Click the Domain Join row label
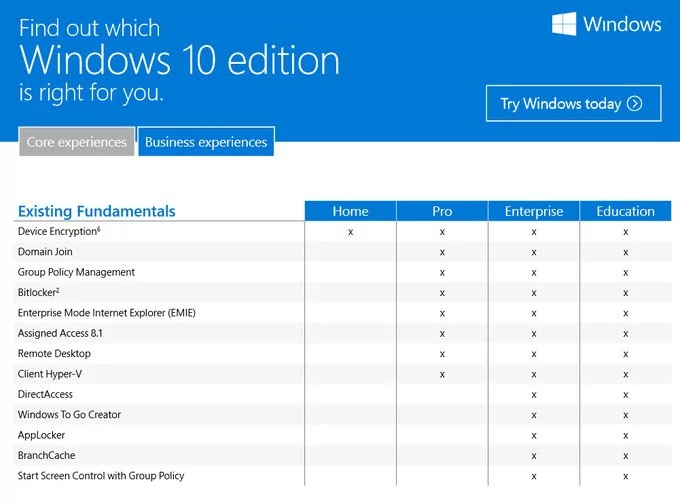680x503 pixels. (x=45, y=252)
